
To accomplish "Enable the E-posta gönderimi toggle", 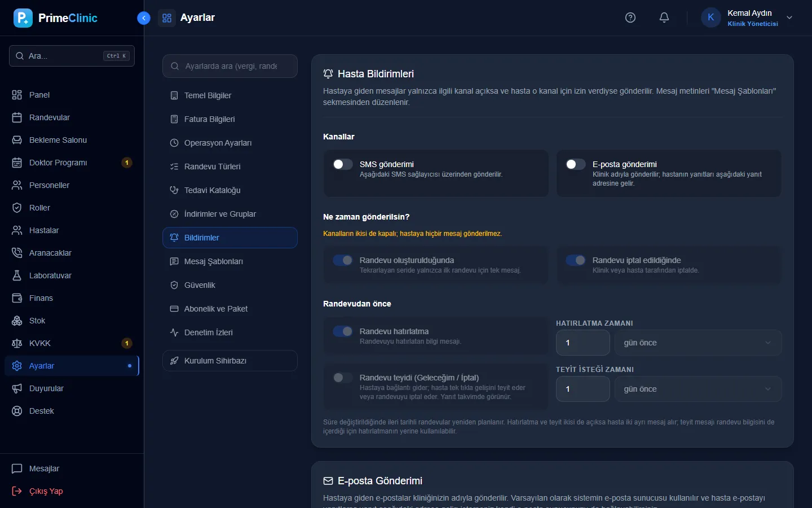I will click(576, 164).
